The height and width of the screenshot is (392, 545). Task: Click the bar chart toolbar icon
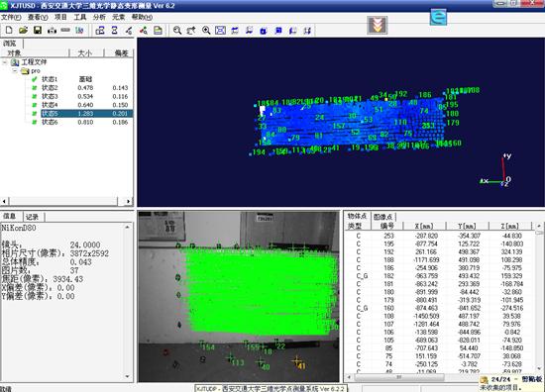tap(79, 31)
